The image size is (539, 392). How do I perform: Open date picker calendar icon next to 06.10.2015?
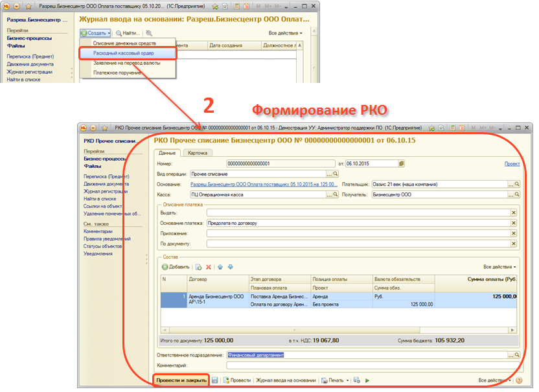[x=402, y=164]
